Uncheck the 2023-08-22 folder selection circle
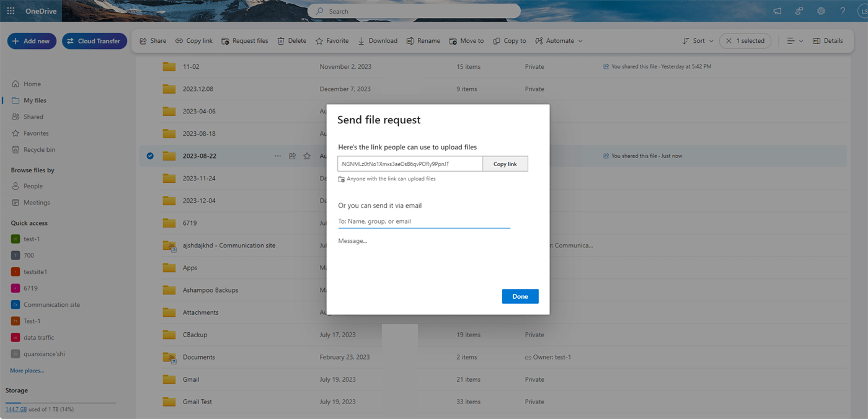Image resolution: width=868 pixels, height=419 pixels. [150, 156]
